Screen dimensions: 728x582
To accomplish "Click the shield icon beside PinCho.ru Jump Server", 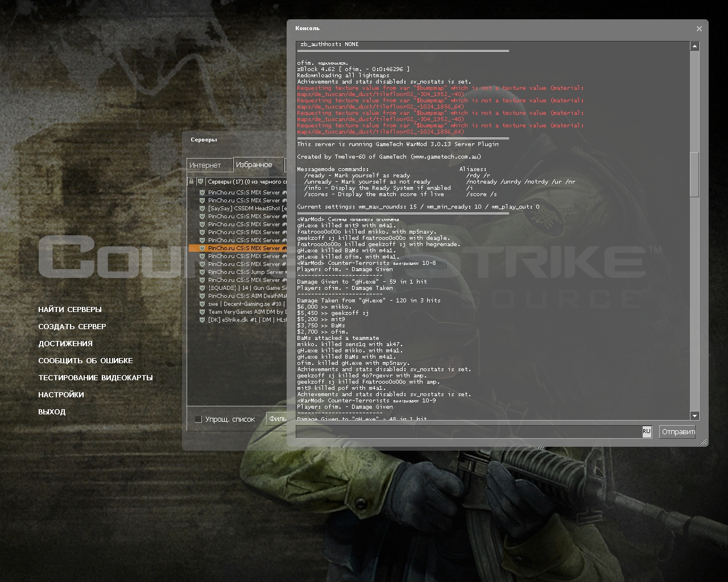I will pyautogui.click(x=202, y=272).
